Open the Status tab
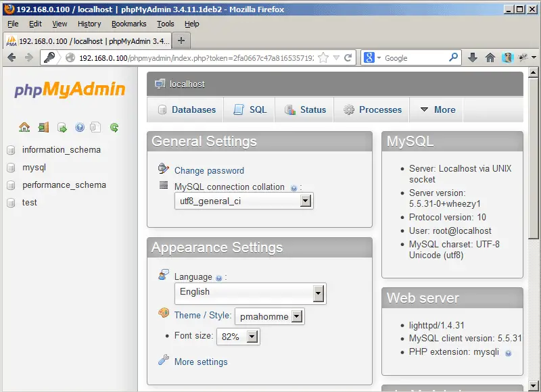Viewport: 541px width, 392px height. [305, 109]
